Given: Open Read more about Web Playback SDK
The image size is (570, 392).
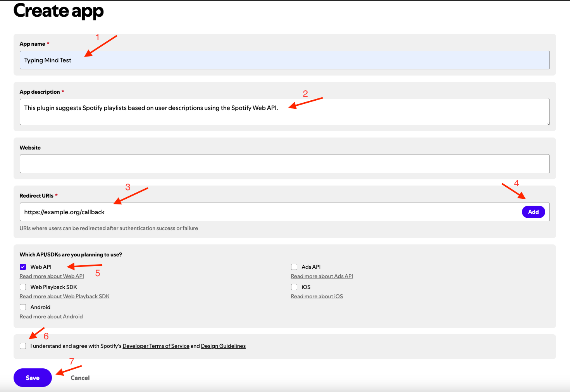Looking at the screenshot, I should (65, 296).
